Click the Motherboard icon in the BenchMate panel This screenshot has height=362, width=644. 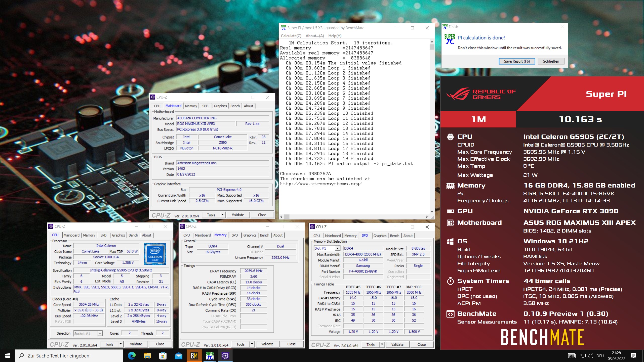click(450, 223)
